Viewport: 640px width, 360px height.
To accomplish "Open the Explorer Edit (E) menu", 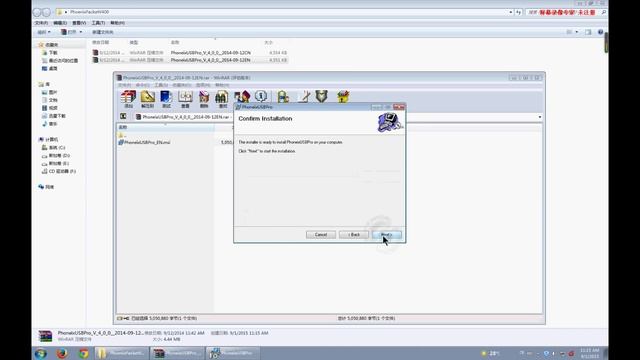I will point(60,23).
